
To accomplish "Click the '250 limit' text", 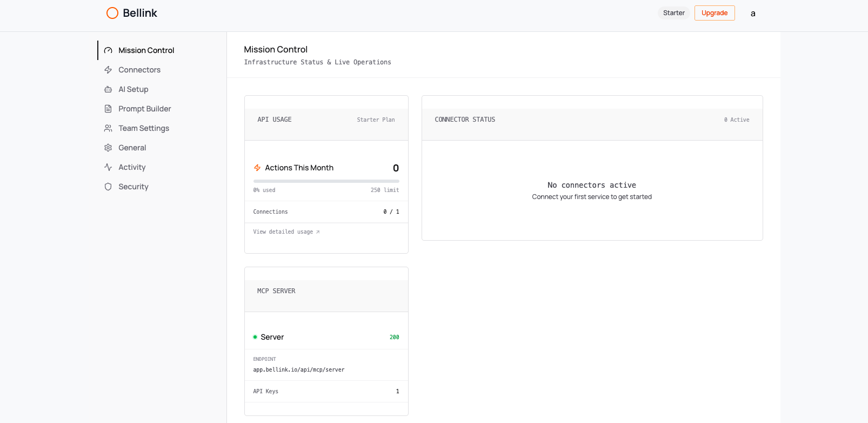I will (x=385, y=190).
